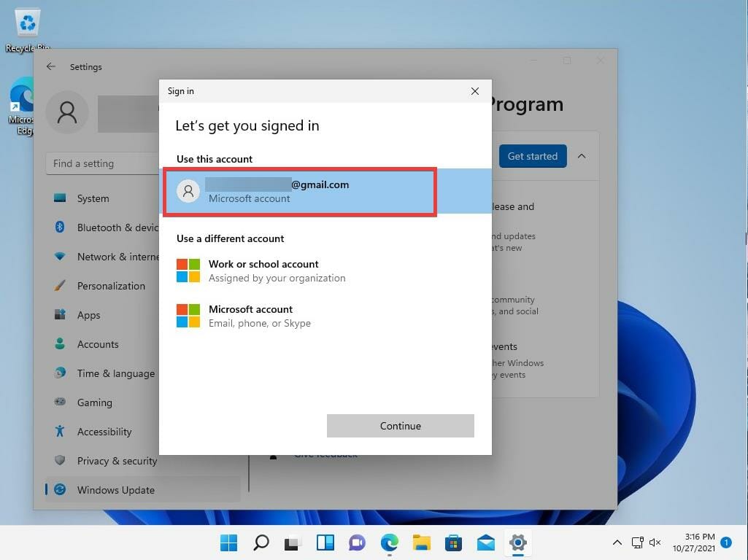748x560 pixels.
Task: Open taskbar Search
Action: pos(261,542)
